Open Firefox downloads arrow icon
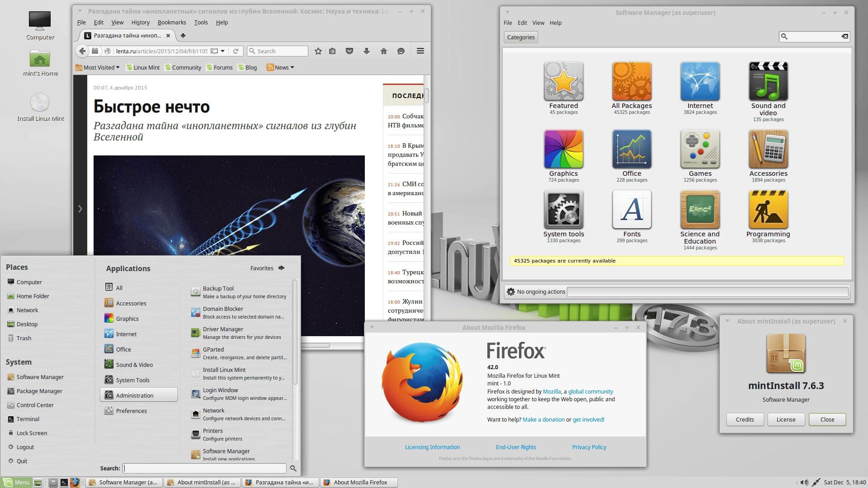Viewport: 868px width, 488px height. (367, 51)
